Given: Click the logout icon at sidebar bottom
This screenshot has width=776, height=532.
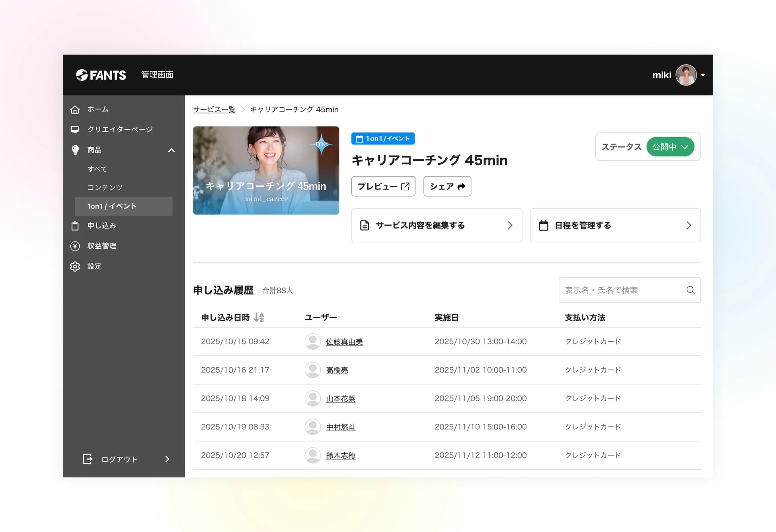Looking at the screenshot, I should [x=88, y=459].
